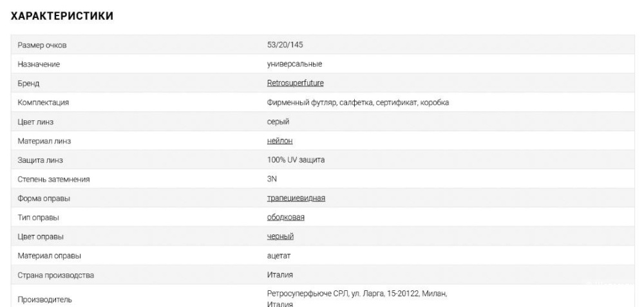Click the Комплектация row label
The width and height of the screenshot is (644, 307).
point(44,102)
